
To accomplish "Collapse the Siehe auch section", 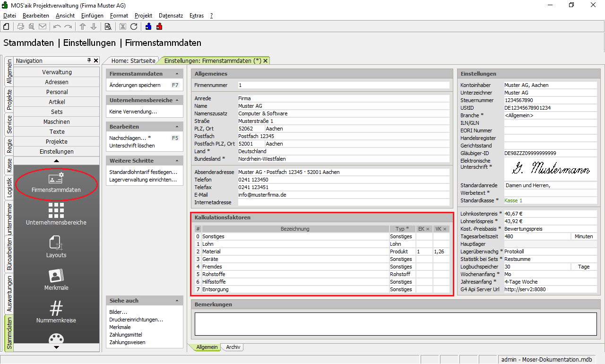I will pos(177,301).
